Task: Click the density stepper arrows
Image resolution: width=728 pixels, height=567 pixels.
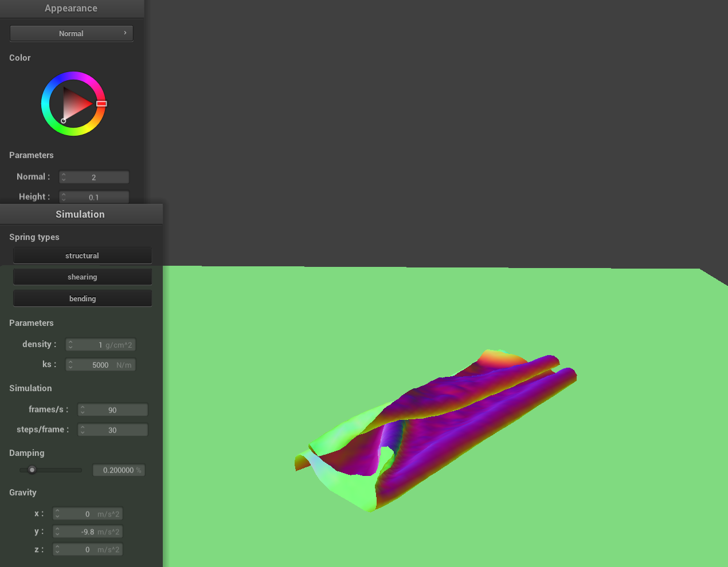Action: (71, 345)
